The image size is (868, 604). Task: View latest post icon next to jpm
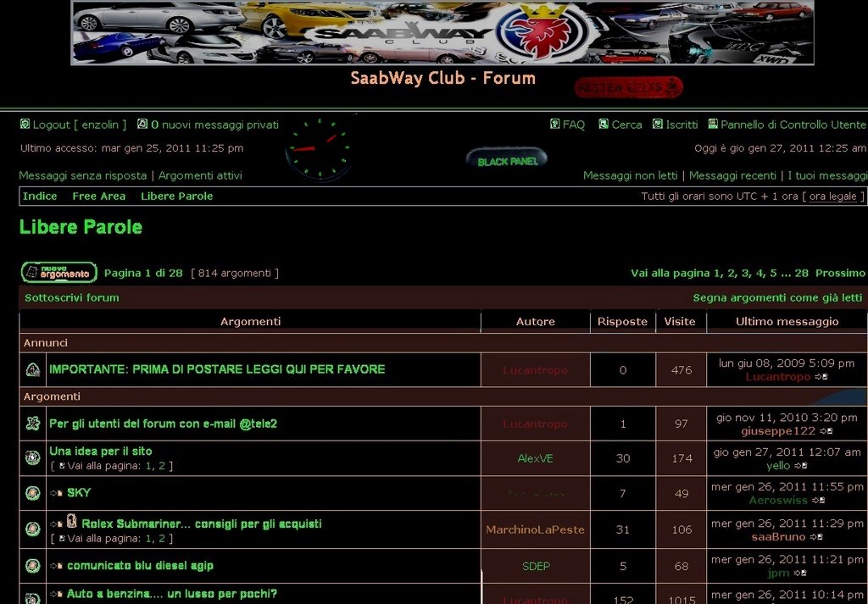click(x=800, y=573)
